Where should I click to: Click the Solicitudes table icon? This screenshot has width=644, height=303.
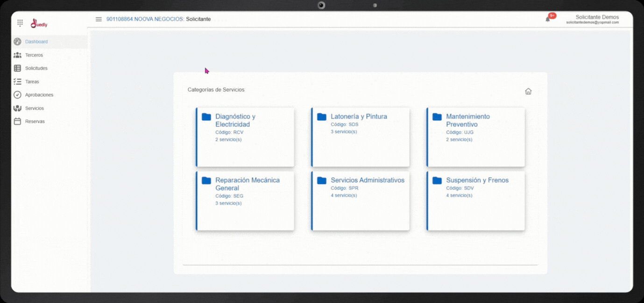(x=17, y=68)
